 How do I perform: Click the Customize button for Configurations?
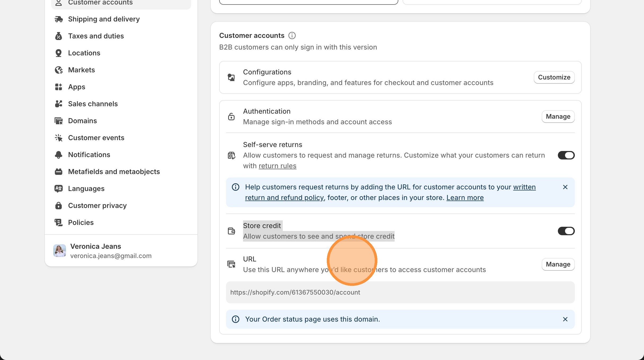[x=554, y=77]
